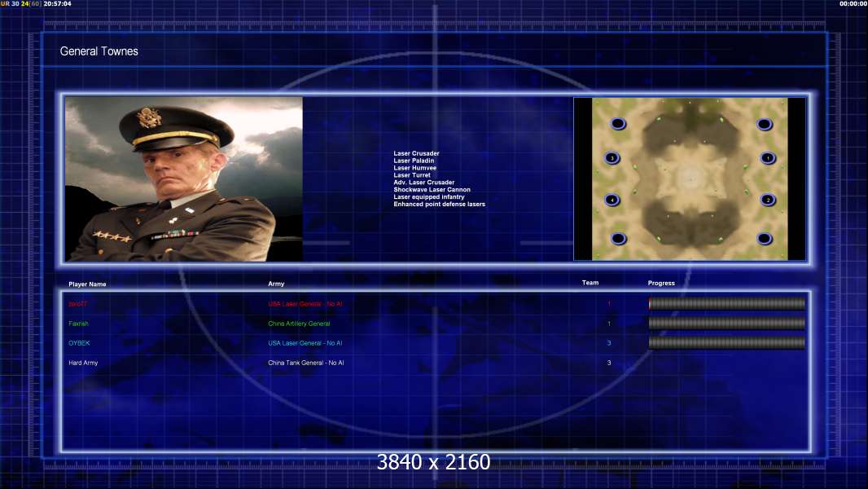Click the empty start marker above marker 1
Image resolution: width=868 pixels, height=489 pixels.
click(x=765, y=125)
